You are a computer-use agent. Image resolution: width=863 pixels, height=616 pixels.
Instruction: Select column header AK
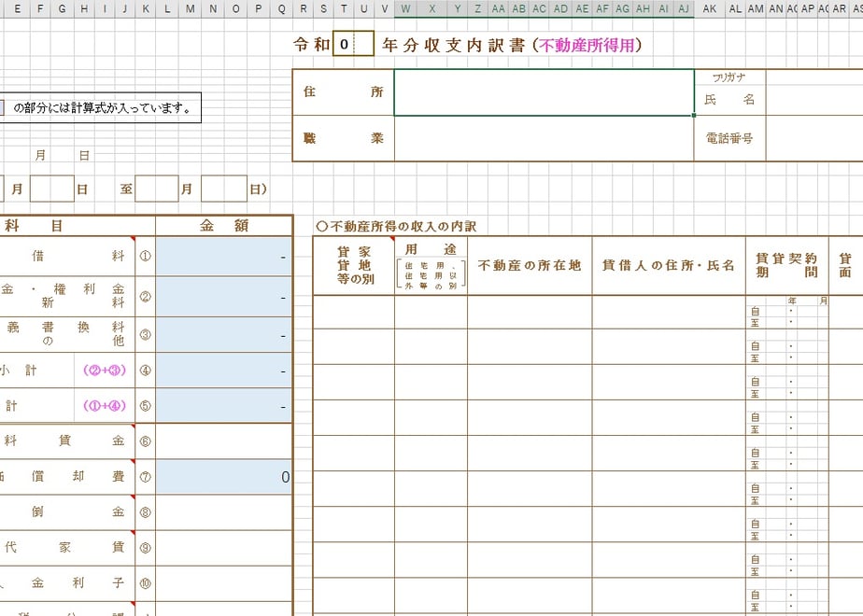pos(710,8)
